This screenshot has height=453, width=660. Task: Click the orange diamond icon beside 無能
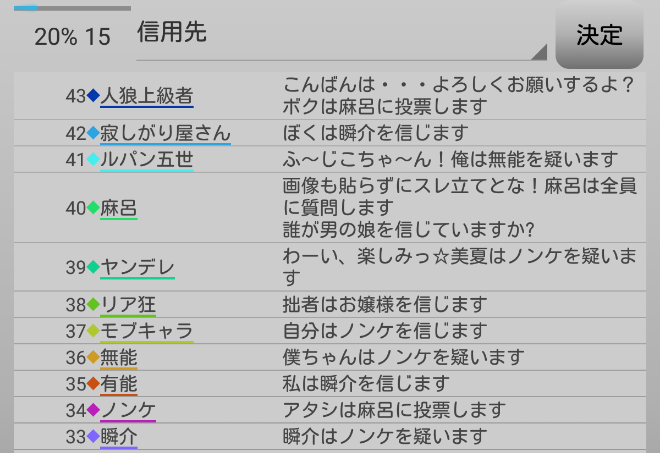(94, 357)
